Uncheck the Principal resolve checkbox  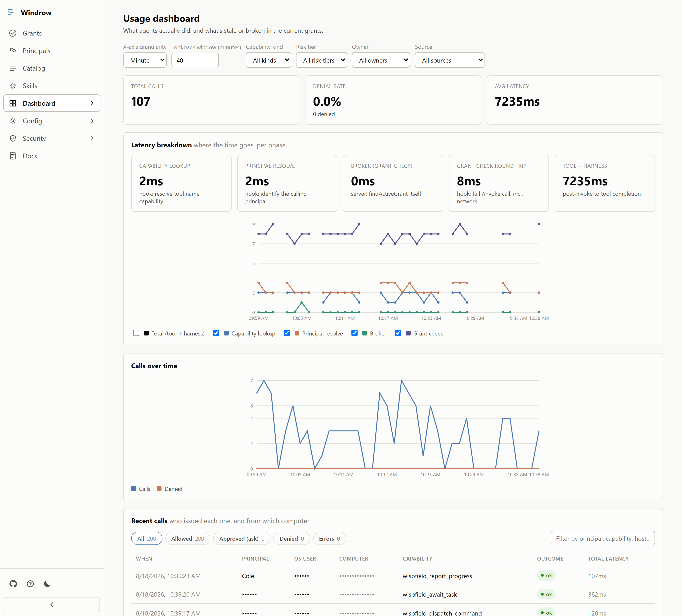coord(287,333)
